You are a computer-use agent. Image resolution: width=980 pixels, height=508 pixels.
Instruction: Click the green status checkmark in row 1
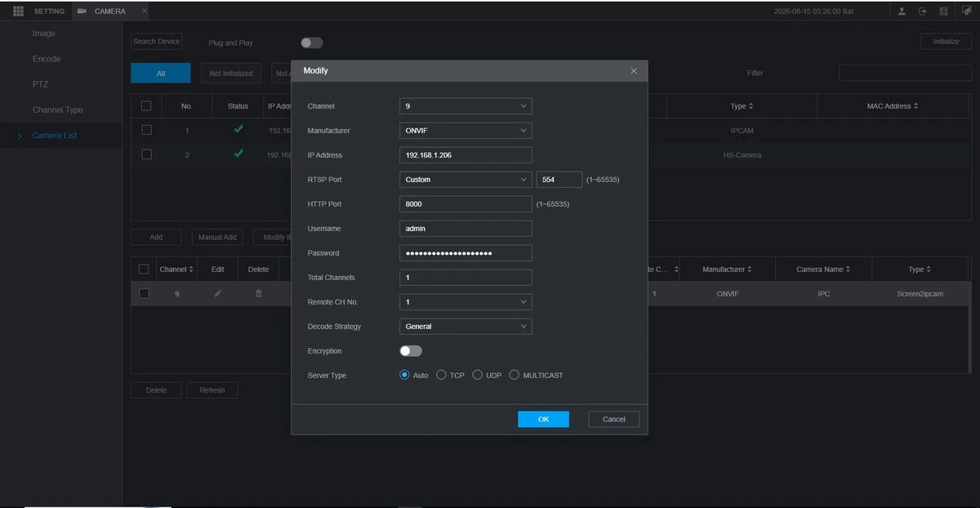238,129
